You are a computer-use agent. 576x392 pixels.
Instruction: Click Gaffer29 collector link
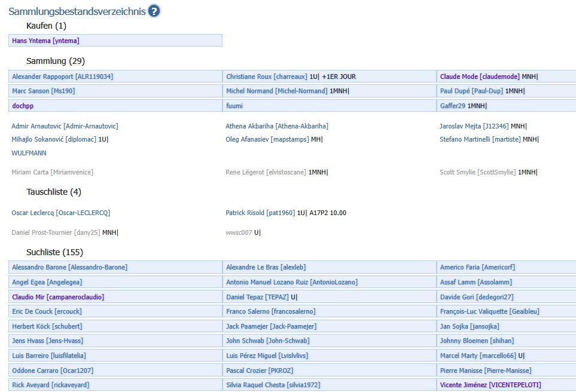pyautogui.click(x=453, y=106)
